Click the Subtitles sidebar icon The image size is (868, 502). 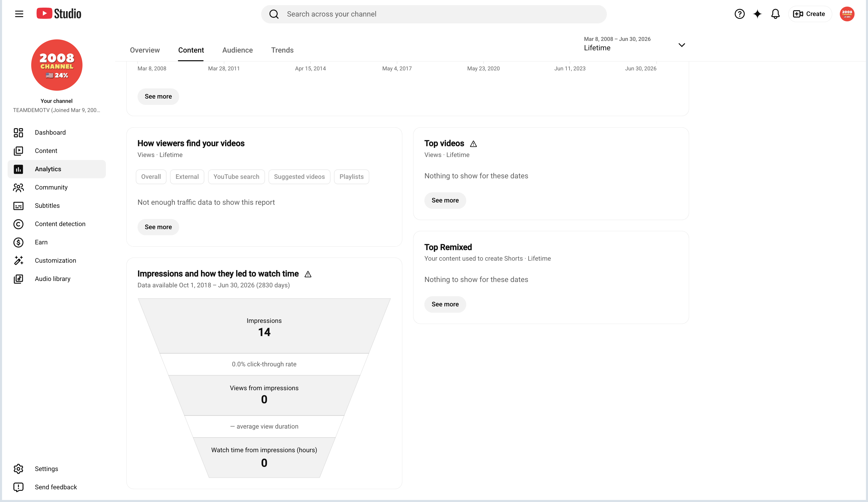(x=18, y=206)
